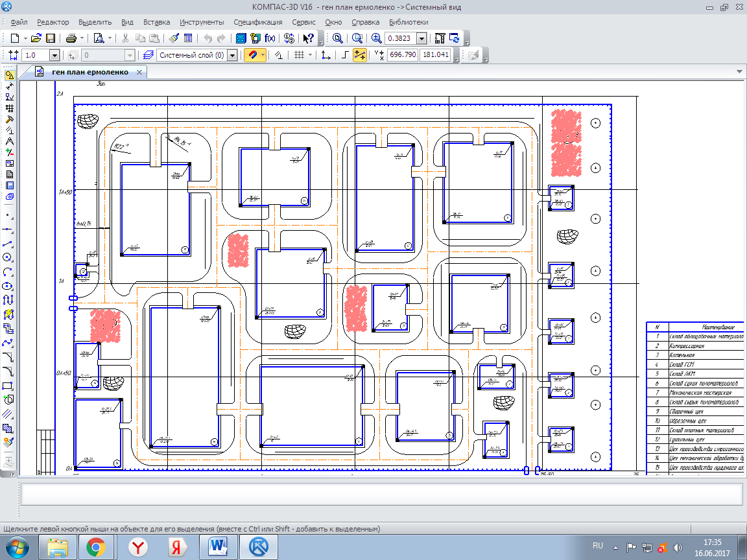The height and width of the screenshot is (560, 747).
Task: Choose the Ellipse tool
Action: click(x=7, y=286)
